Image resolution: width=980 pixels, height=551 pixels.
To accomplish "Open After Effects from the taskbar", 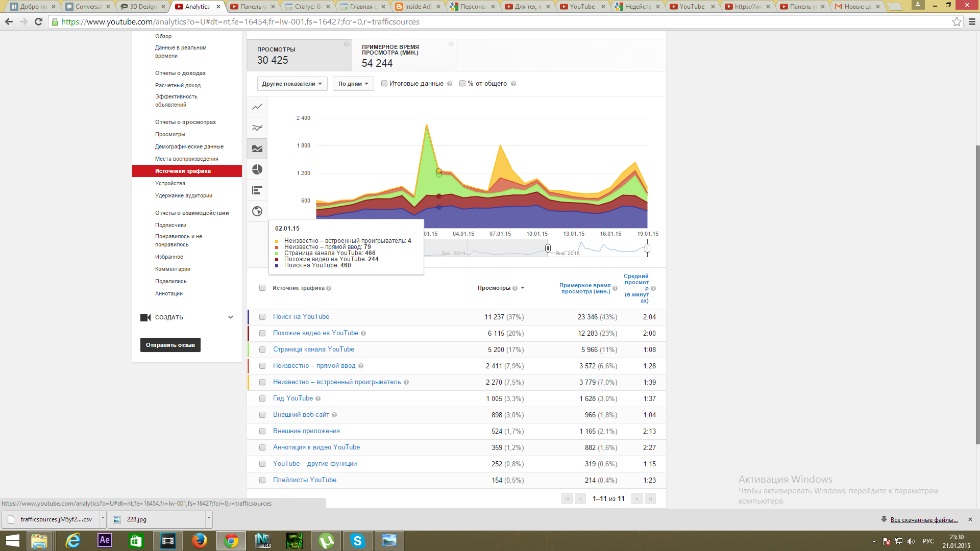I will click(105, 540).
